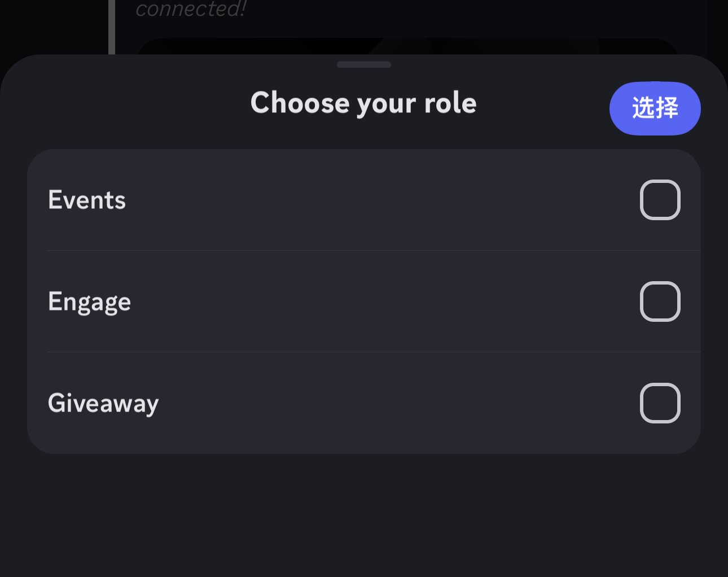This screenshot has height=577, width=728.
Task: Click the divider between Events and Engage
Action: [x=372, y=250]
